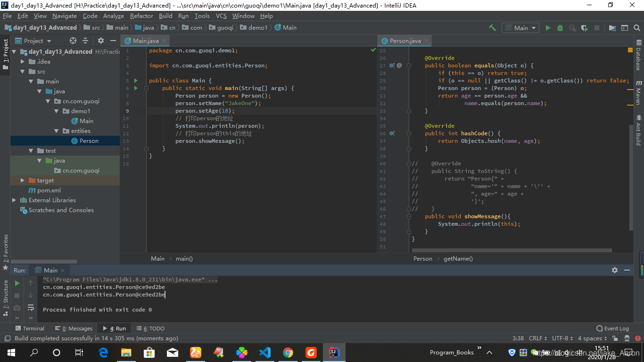
Task: Open Project panel settings gear
Action: [x=100, y=41]
